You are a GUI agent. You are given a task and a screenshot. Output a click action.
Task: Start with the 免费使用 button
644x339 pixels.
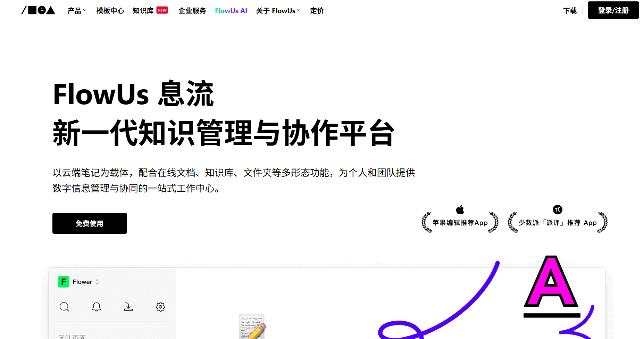click(90, 223)
